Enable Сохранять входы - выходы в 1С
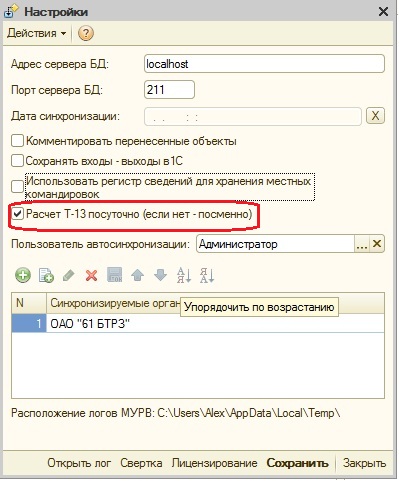This screenshot has height=481, width=399. [17, 161]
